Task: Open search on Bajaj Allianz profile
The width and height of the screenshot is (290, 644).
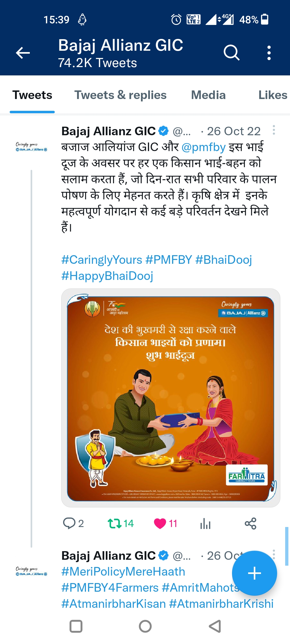Action: 231,53
